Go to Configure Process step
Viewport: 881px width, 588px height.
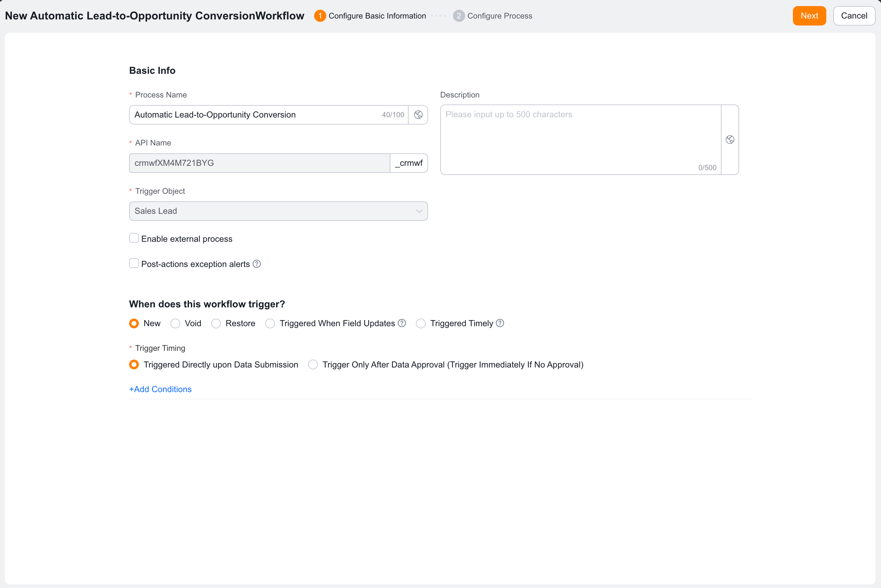pyautogui.click(x=499, y=16)
